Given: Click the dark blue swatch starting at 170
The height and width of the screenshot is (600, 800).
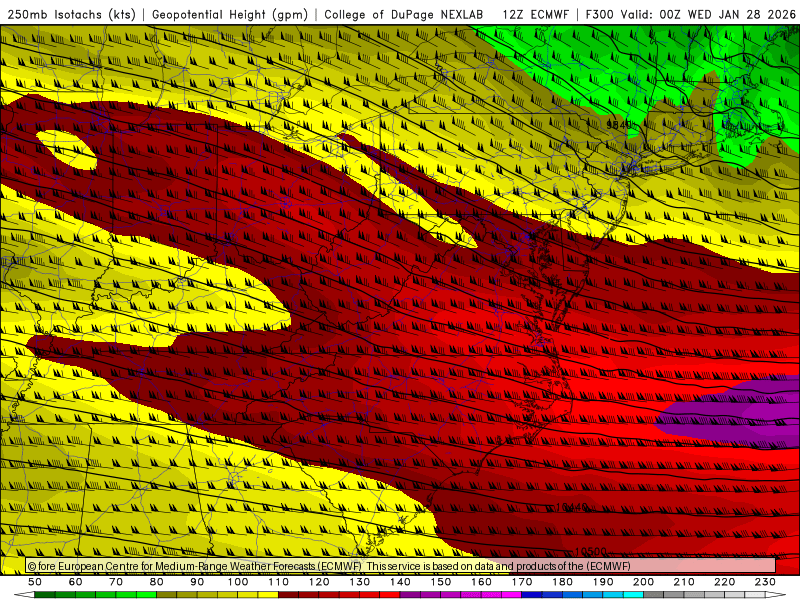Looking at the screenshot, I should pyautogui.click(x=532, y=595).
